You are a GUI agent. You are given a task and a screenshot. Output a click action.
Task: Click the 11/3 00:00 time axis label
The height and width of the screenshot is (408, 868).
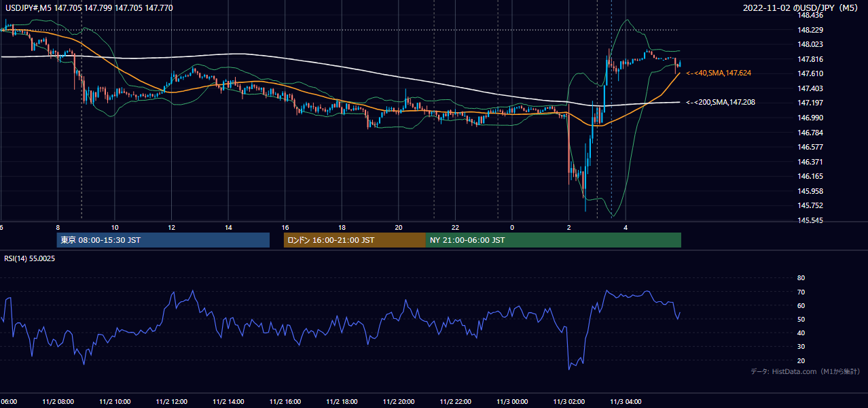pyautogui.click(x=512, y=402)
